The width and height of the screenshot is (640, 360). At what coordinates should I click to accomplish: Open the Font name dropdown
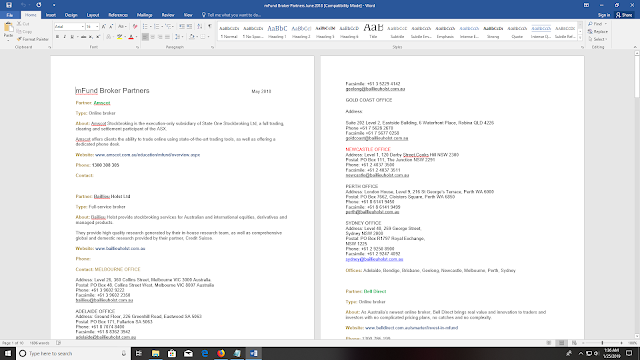pyautogui.click(x=82, y=27)
